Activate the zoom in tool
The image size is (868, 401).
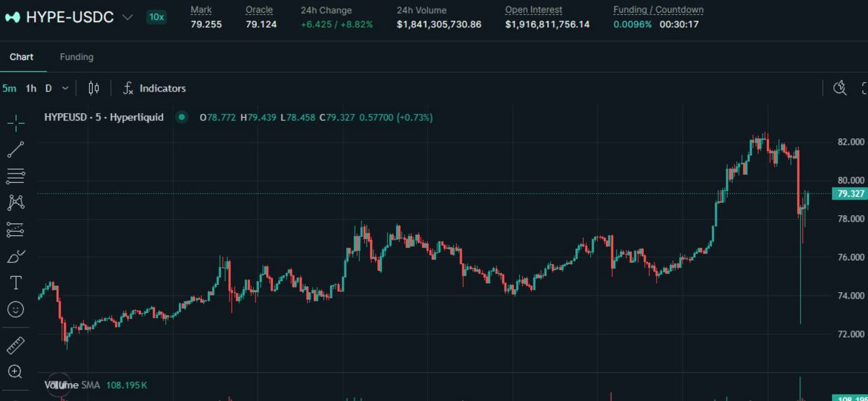16,371
